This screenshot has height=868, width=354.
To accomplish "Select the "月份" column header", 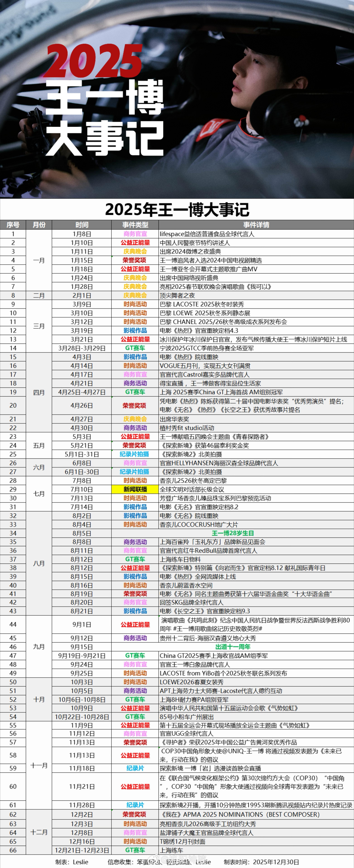I will click(x=39, y=225).
